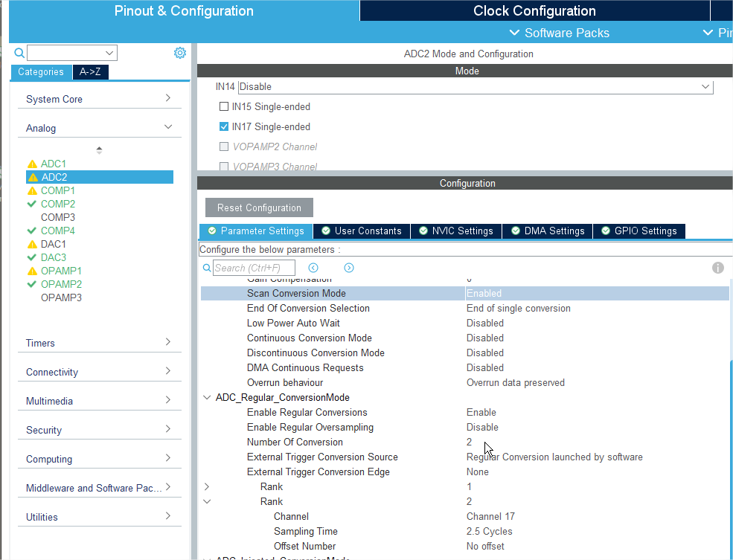
Task: Go to next search result arrow
Action: [349, 268]
